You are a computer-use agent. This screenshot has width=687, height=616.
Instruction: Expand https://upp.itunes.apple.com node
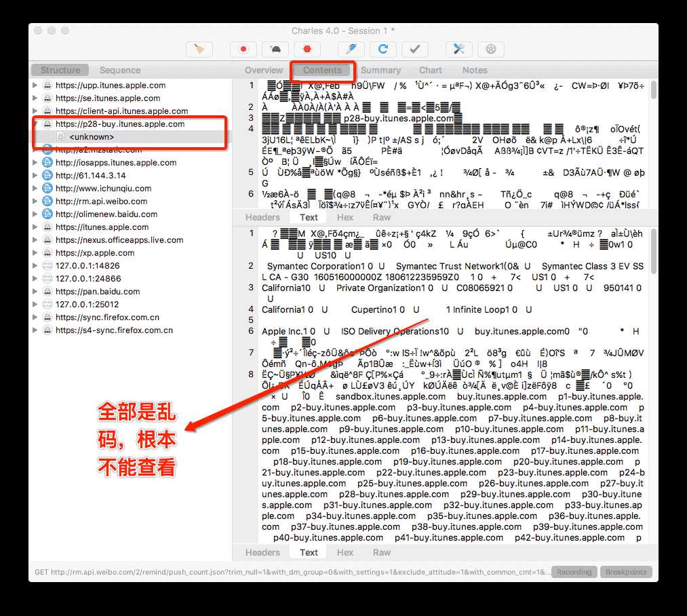click(35, 85)
